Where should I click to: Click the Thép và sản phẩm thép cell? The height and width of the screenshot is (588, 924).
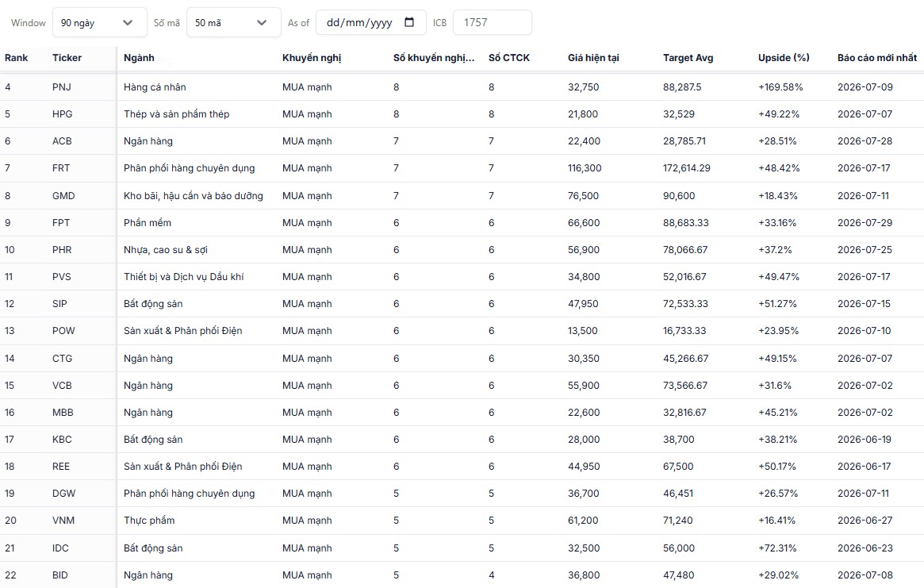(x=177, y=114)
